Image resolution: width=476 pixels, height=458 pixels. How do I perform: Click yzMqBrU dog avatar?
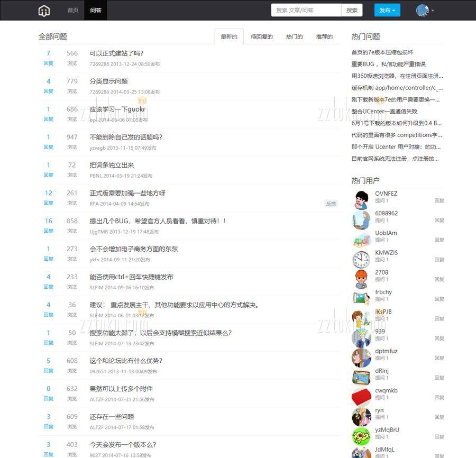click(361, 436)
